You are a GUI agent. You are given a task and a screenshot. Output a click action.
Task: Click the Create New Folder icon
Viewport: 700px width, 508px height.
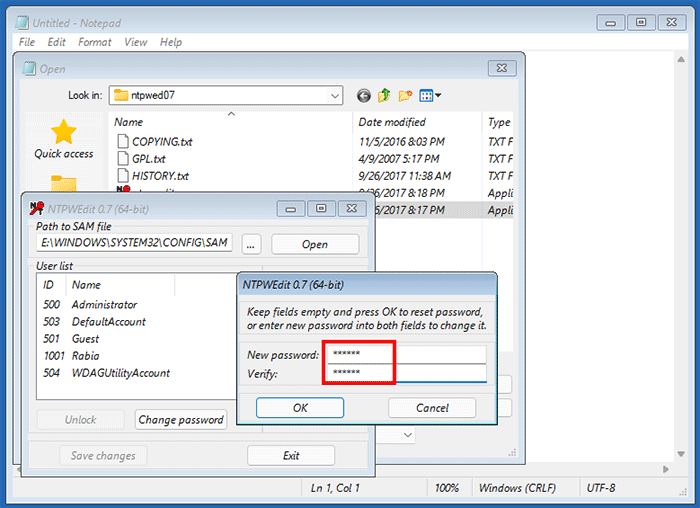pyautogui.click(x=405, y=96)
